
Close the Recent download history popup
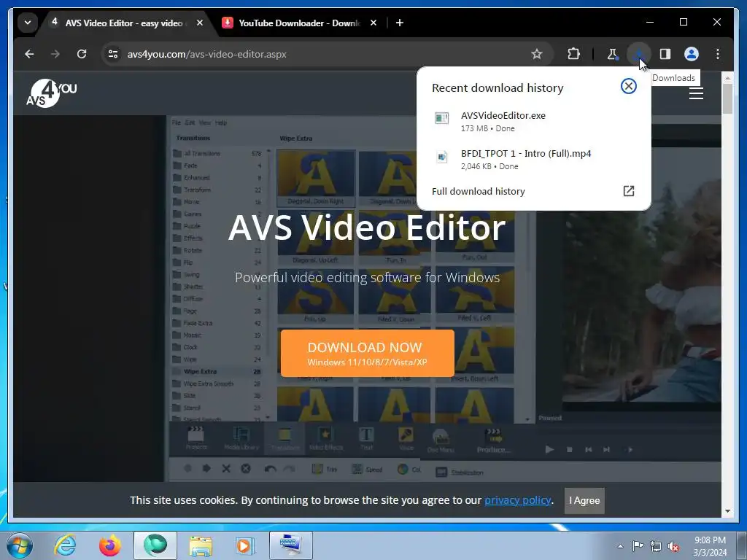point(628,86)
